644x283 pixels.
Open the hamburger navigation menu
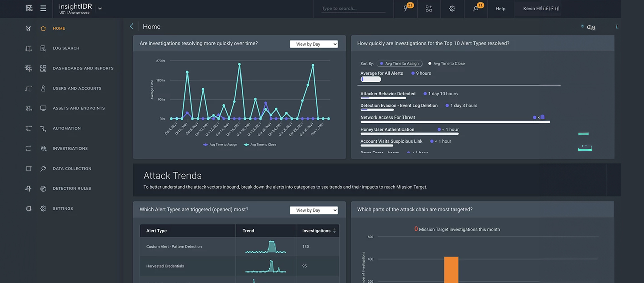43,8
